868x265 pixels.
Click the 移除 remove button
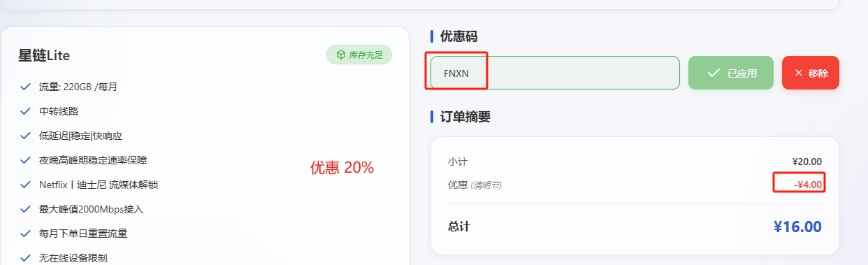click(x=811, y=73)
